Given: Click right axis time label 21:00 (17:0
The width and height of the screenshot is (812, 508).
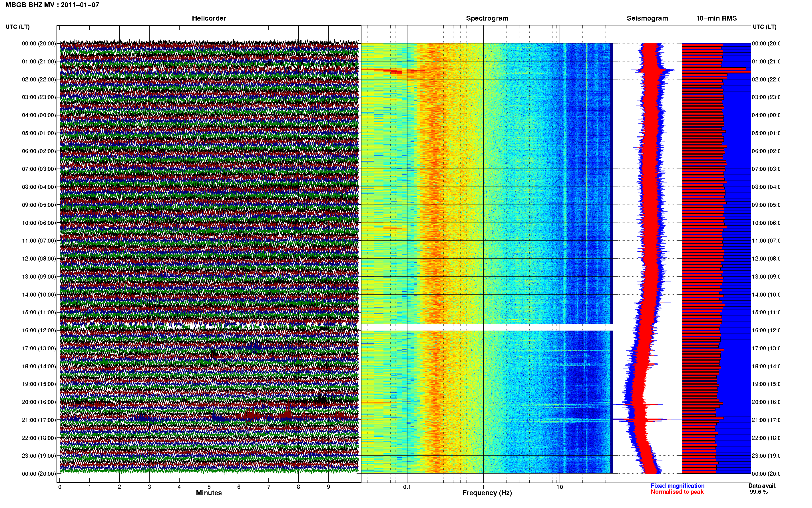Looking at the screenshot, I should pos(766,420).
